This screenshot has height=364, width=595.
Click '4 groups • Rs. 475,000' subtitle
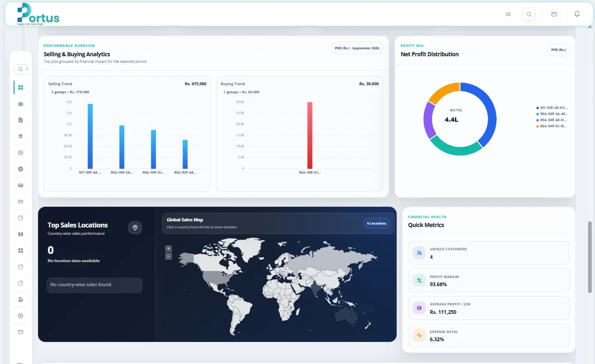point(70,92)
